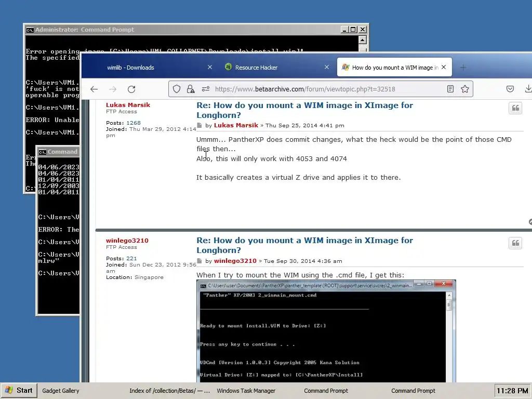532x399 pixels.
Task: Close the Resource Hacker tab
Action: tap(327, 67)
